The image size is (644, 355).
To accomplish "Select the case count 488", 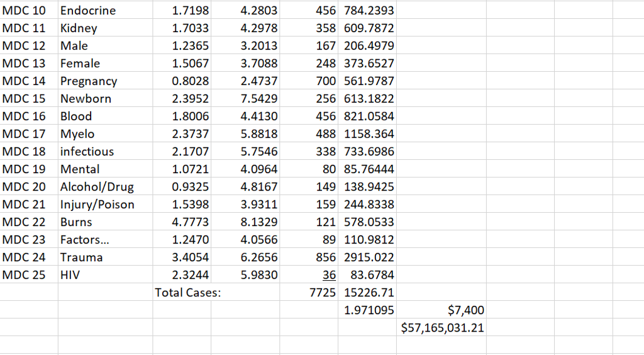I will tap(309, 134).
